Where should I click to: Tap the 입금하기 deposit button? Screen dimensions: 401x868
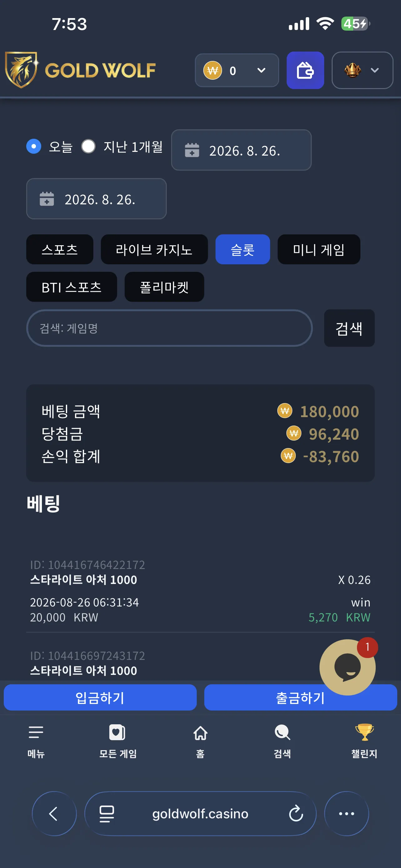(100, 697)
